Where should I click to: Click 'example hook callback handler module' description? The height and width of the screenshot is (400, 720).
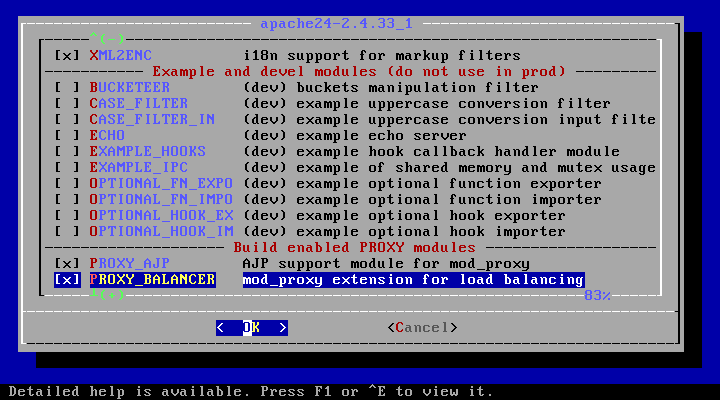[x=458, y=152]
